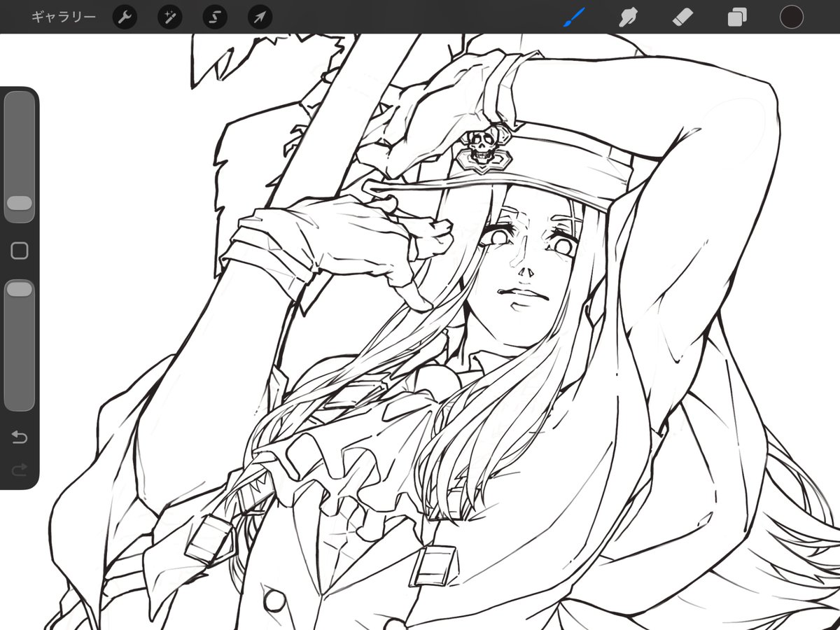Open the Adjustments magic wand menu
Screen dimensions: 840x630
tap(169, 17)
